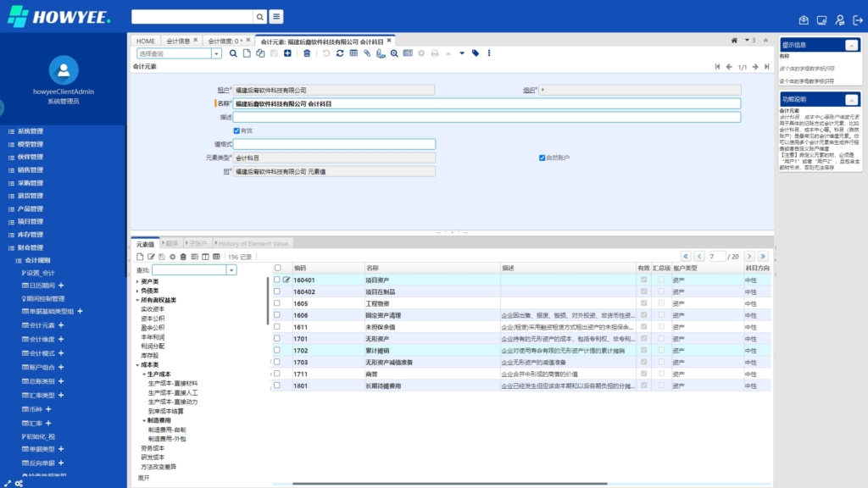The width and height of the screenshot is (868, 488).
Task: Go to next record arrow beside 1/1
Action: click(x=755, y=67)
